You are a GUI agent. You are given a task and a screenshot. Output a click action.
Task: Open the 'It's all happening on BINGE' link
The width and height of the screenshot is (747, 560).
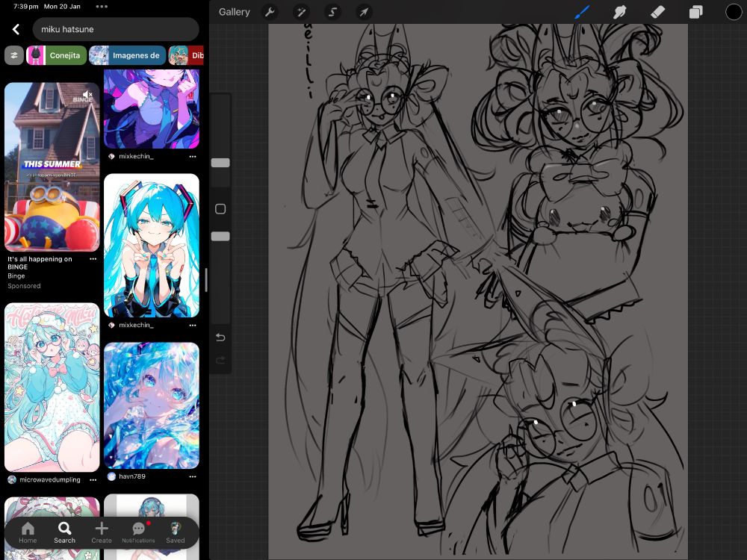tap(40, 263)
